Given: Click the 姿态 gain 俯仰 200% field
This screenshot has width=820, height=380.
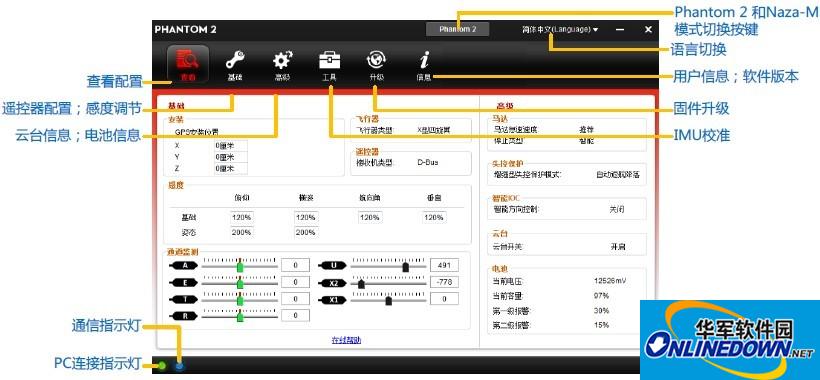Looking at the screenshot, I should point(242,232).
